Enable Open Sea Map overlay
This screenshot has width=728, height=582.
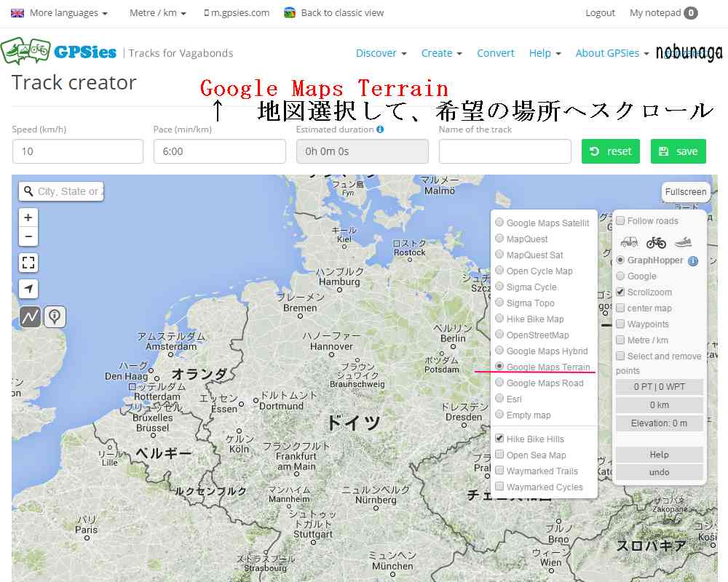499,455
